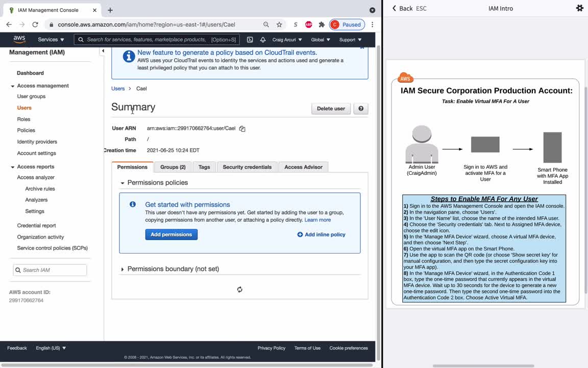Open Identity providers in sidebar
588x368 pixels.
[x=37, y=142]
